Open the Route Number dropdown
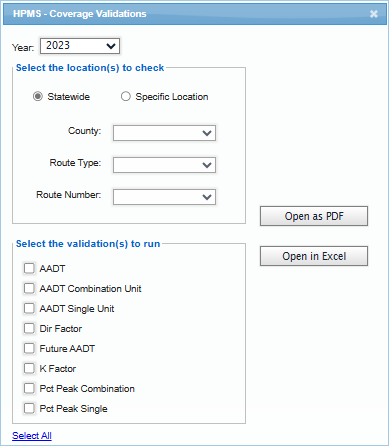The height and width of the screenshot is (446, 389). click(164, 197)
